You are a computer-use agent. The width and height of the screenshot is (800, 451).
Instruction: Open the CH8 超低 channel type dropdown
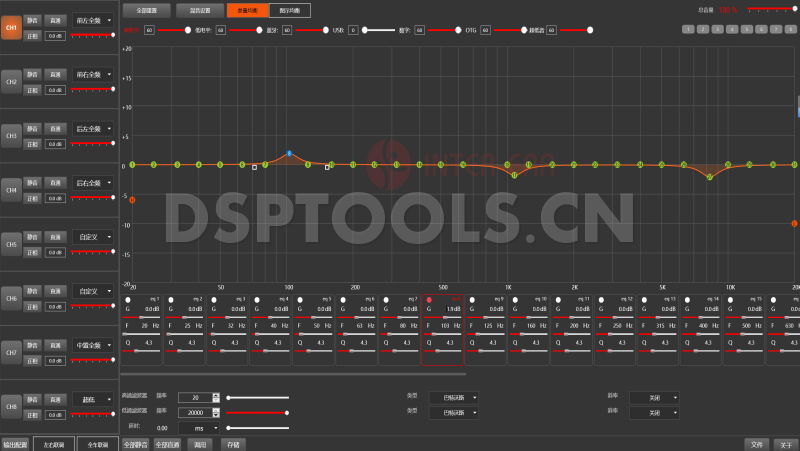tap(92, 399)
